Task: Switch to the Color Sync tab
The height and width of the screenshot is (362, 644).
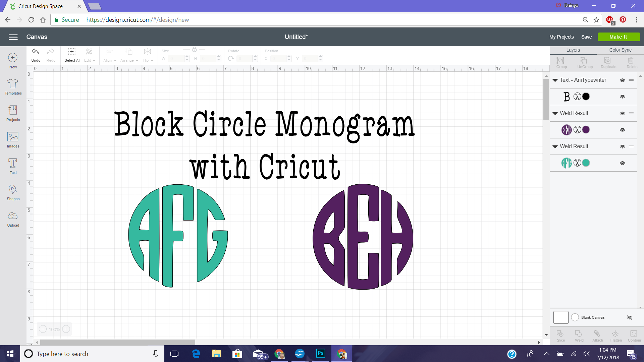Action: 620,50
